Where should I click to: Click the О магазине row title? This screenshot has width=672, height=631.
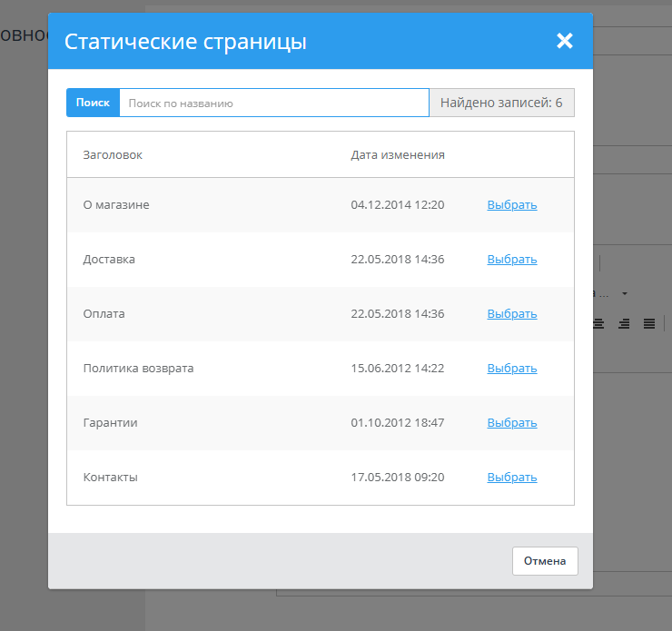click(116, 205)
